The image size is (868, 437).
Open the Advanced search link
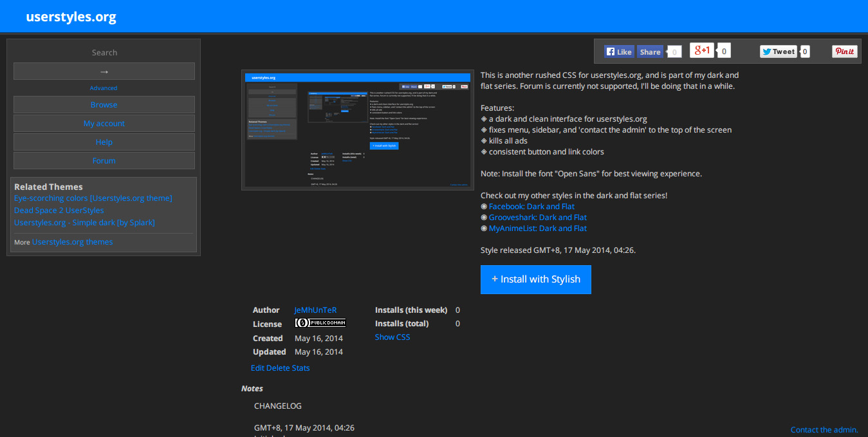104,88
